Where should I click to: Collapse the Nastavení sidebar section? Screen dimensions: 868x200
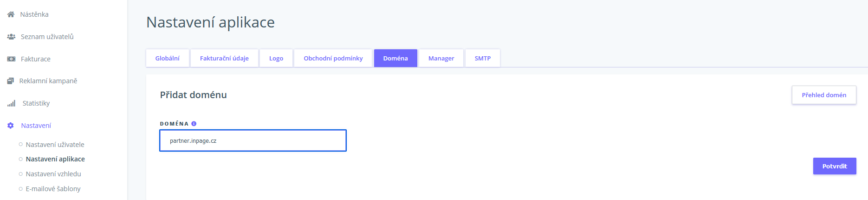(x=36, y=126)
